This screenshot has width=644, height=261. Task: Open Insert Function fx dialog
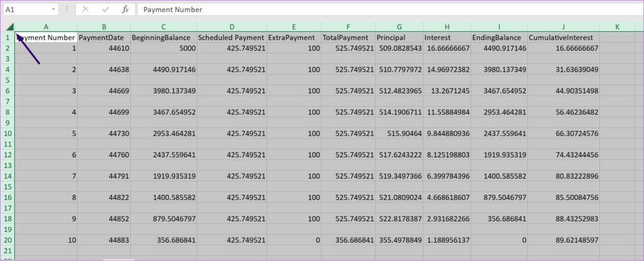click(125, 9)
